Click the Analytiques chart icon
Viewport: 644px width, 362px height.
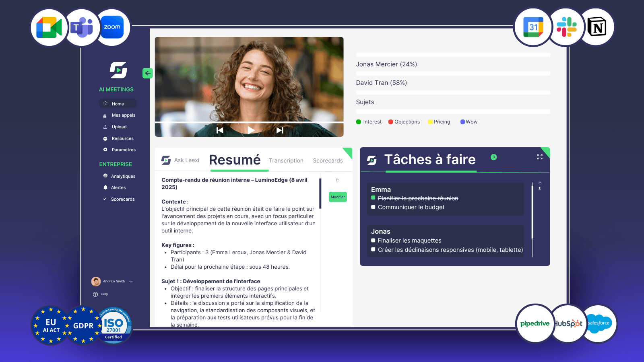pos(105,176)
